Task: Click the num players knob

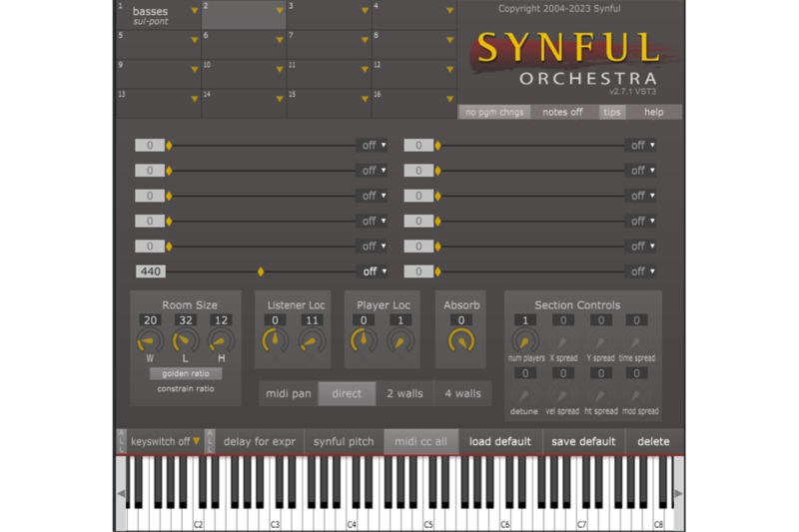Action: 525,341
